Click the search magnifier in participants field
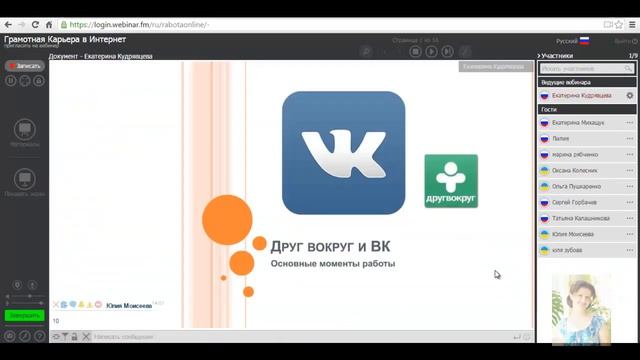 click(x=629, y=69)
